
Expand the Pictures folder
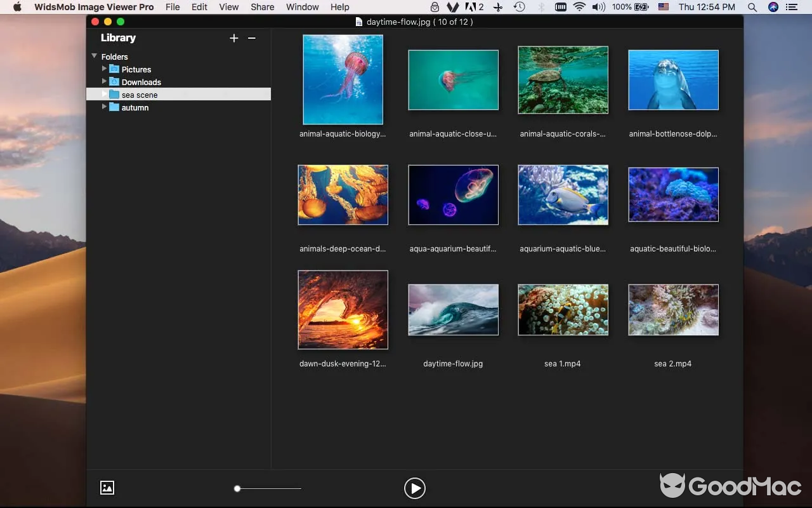click(104, 69)
